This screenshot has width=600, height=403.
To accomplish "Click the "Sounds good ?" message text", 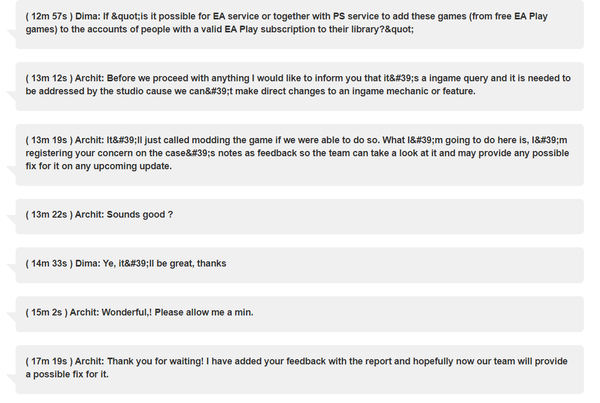I will pyautogui.click(x=140, y=215).
